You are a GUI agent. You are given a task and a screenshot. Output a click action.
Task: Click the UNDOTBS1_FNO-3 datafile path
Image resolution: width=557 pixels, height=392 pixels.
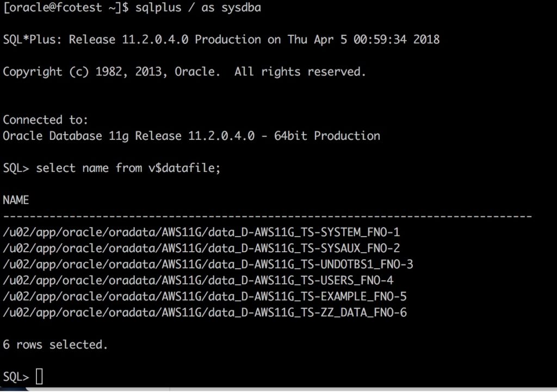pyautogui.click(x=208, y=265)
